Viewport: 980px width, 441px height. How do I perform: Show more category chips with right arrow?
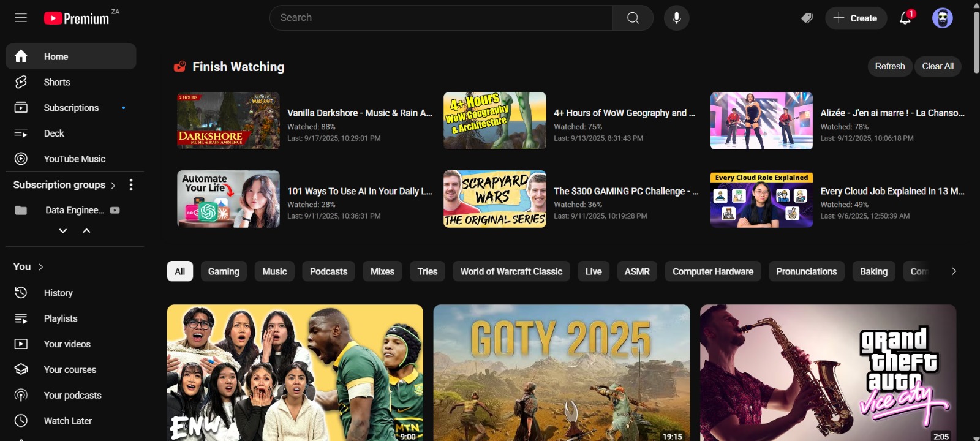(x=953, y=271)
